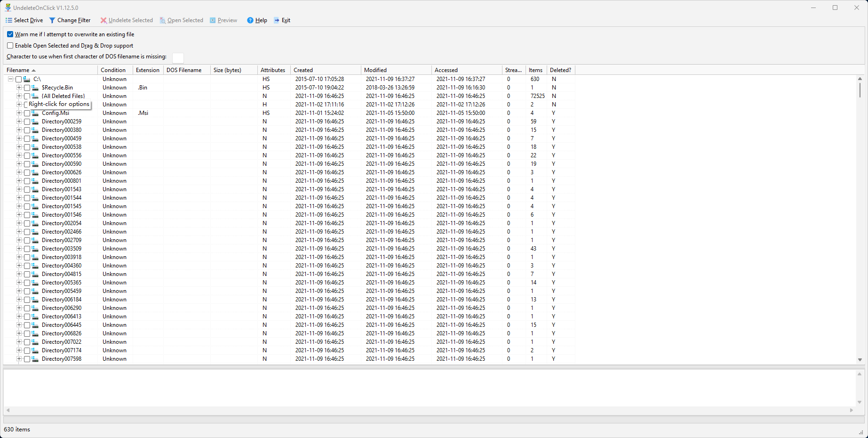The height and width of the screenshot is (438, 868).
Task: Click the Directory000626 folder icon
Action: point(35,172)
